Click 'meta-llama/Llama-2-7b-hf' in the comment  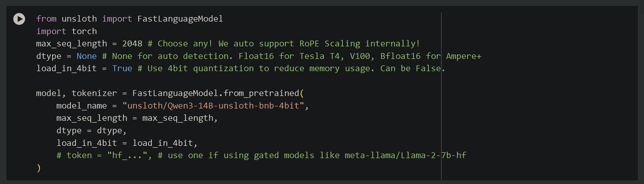pos(405,155)
